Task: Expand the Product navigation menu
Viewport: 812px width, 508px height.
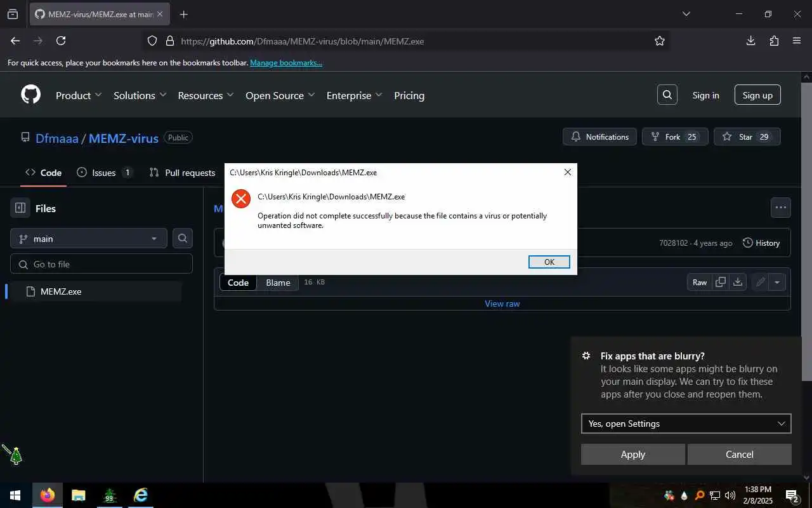Action: point(79,95)
